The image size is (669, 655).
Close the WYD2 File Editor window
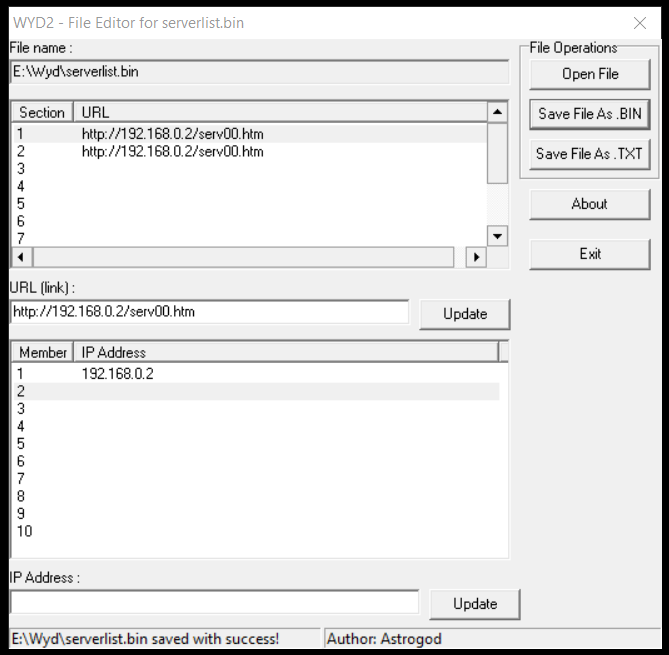click(640, 23)
